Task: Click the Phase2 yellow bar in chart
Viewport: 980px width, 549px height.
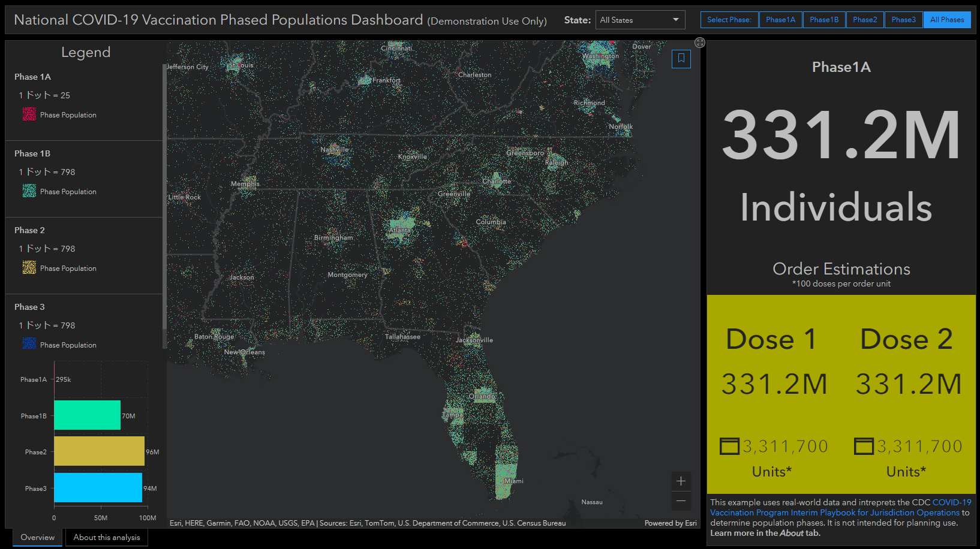Action: (x=99, y=451)
